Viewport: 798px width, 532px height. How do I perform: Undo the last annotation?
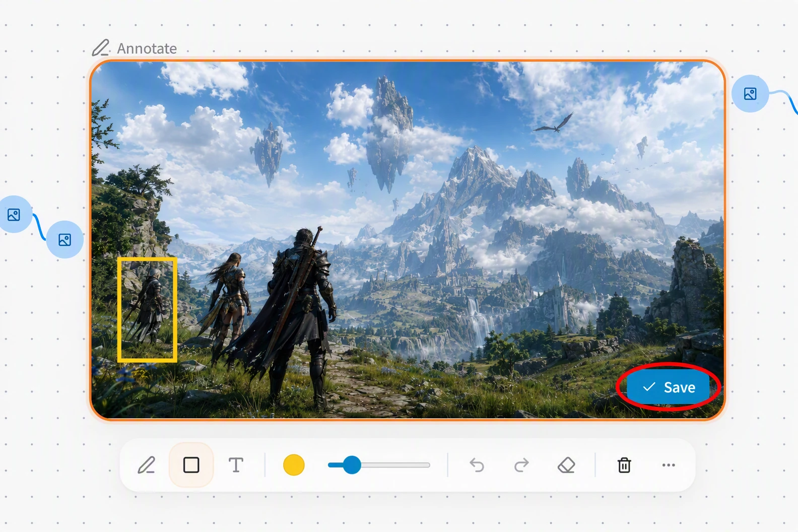tap(477, 465)
